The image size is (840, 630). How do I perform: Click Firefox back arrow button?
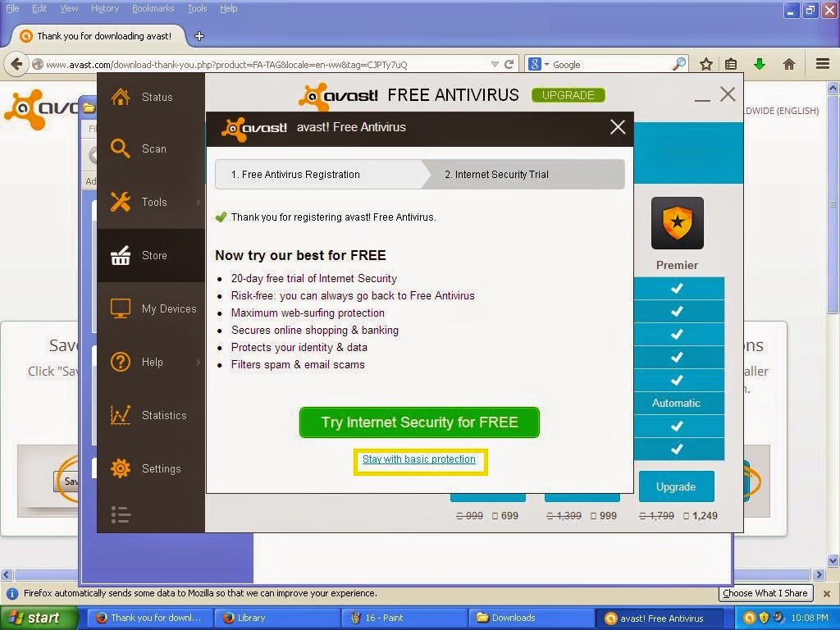[16, 64]
